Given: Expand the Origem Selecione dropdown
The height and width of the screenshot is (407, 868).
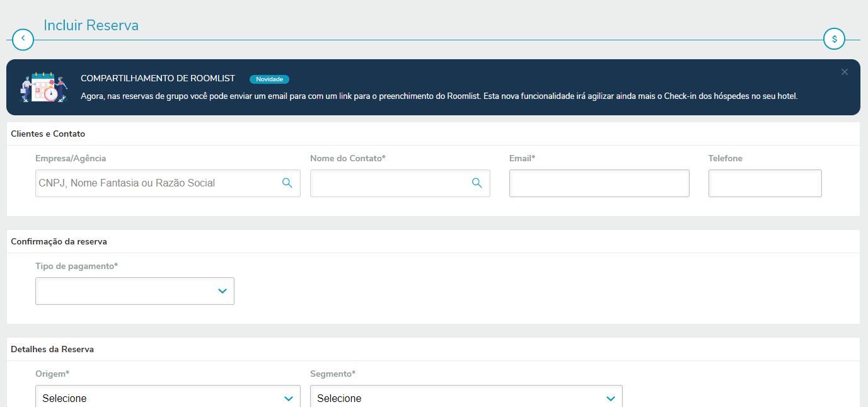Looking at the screenshot, I should coord(168,397).
